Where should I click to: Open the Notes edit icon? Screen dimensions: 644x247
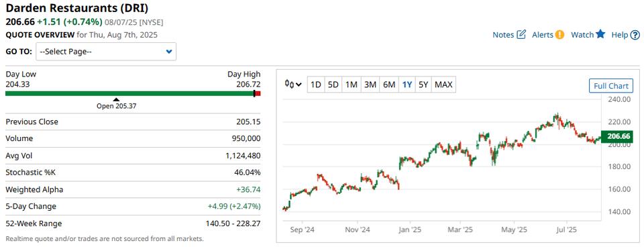pos(521,34)
